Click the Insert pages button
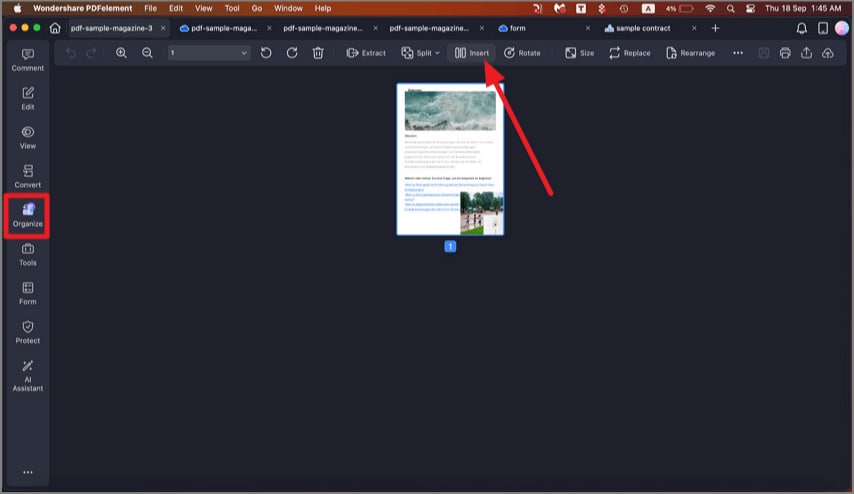854x494 pixels. (x=472, y=53)
